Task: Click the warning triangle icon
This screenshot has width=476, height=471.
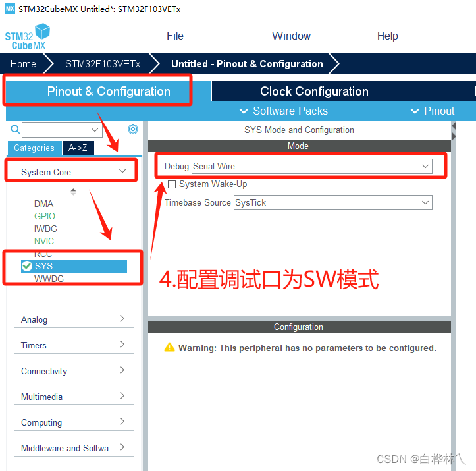Action: pos(169,347)
